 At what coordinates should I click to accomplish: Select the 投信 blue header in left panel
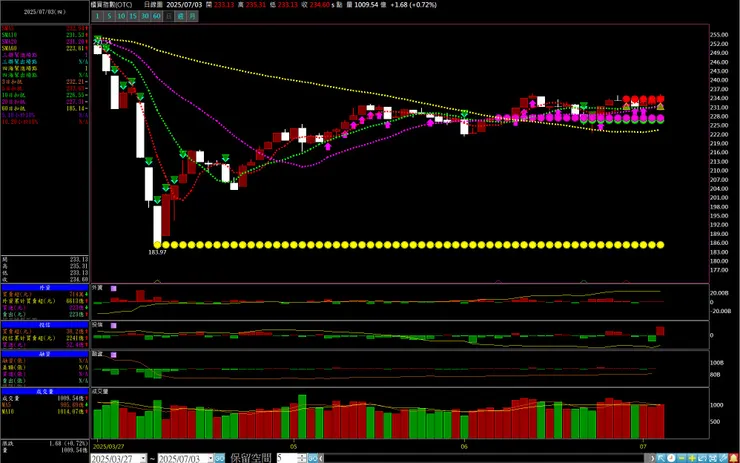(x=45, y=325)
